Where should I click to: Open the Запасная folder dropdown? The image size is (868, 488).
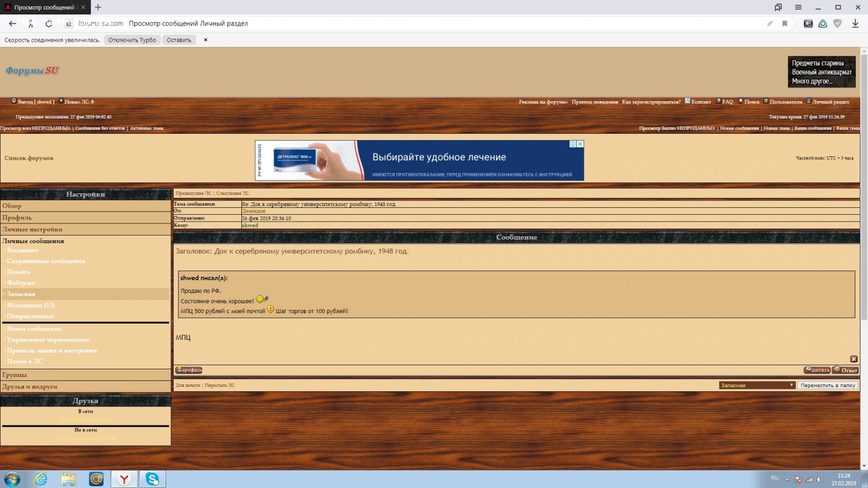[x=757, y=386]
